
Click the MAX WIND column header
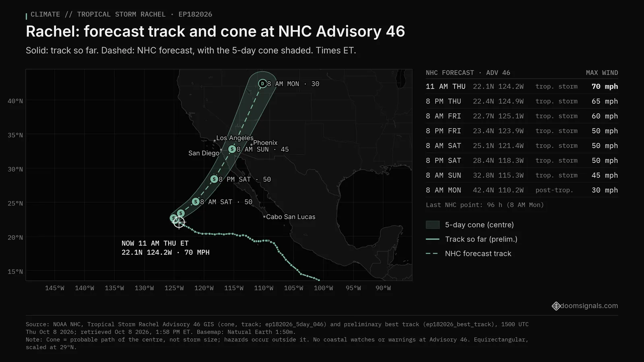pyautogui.click(x=602, y=73)
